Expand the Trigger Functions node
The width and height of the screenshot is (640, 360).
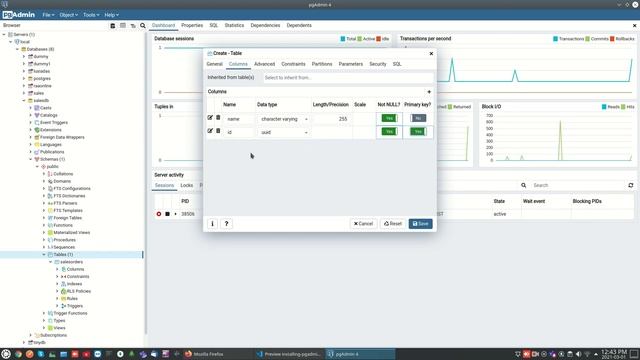tap(44, 313)
